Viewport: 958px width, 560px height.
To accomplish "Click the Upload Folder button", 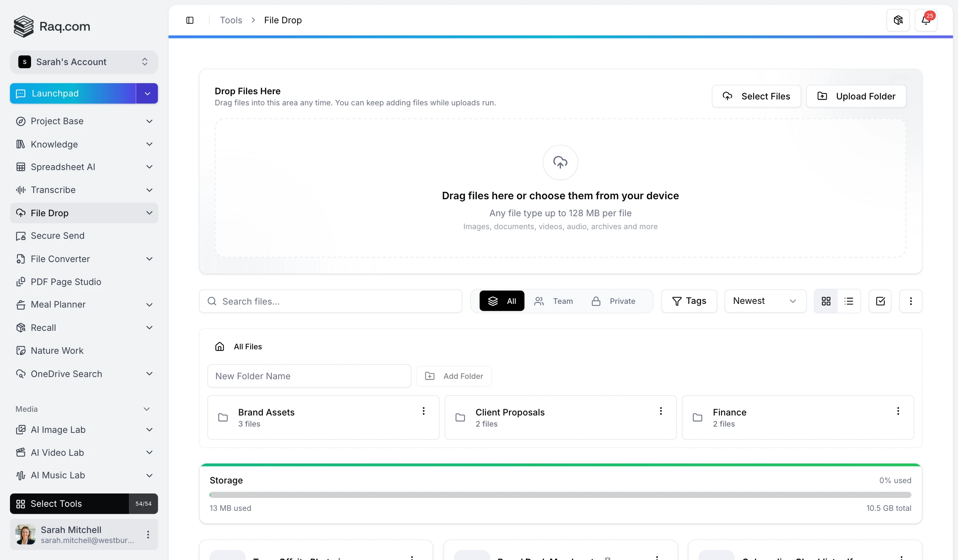I will tap(856, 96).
